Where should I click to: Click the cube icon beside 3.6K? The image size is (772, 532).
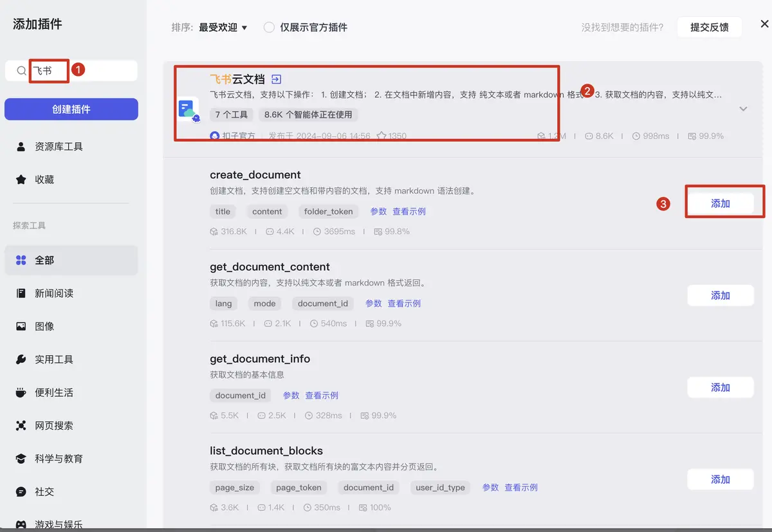pos(214,507)
